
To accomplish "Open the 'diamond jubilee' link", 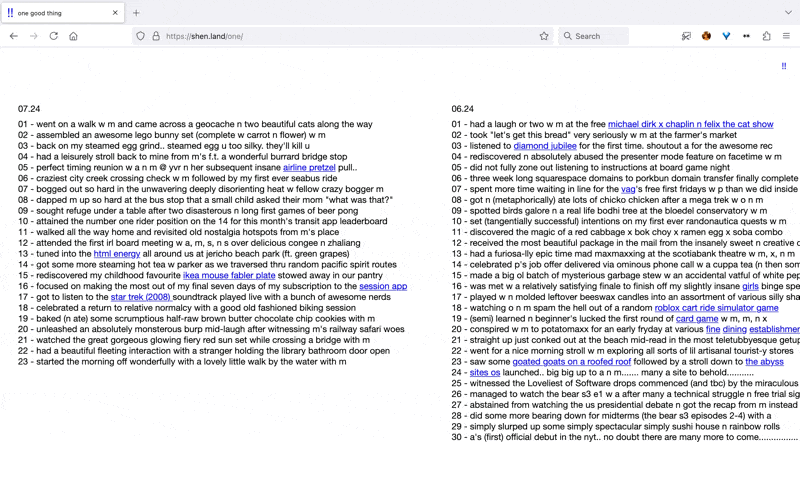I will tap(545, 146).
